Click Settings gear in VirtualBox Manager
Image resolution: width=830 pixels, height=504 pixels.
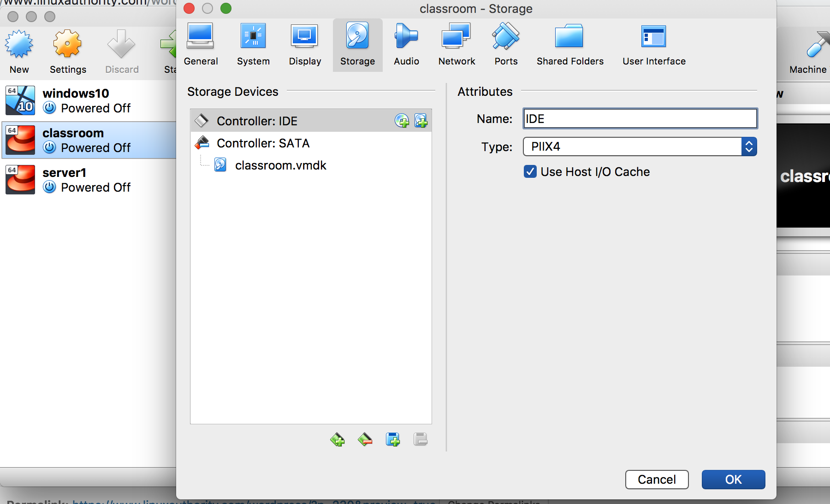pos(68,52)
